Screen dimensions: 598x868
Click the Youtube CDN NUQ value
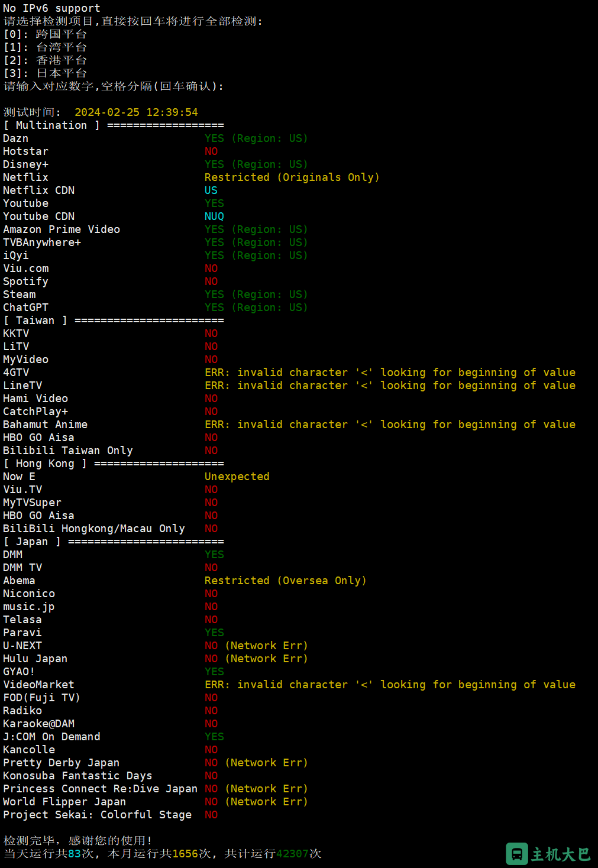click(x=214, y=216)
